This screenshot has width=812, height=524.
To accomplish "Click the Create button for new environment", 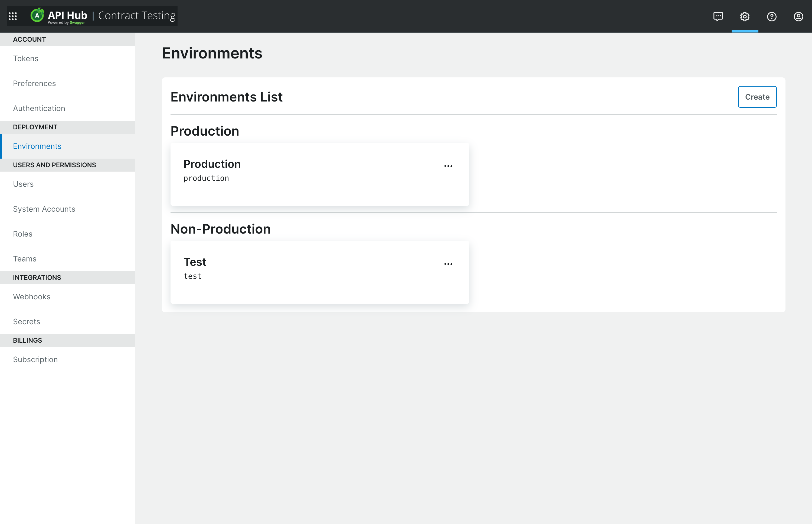I will pos(758,97).
